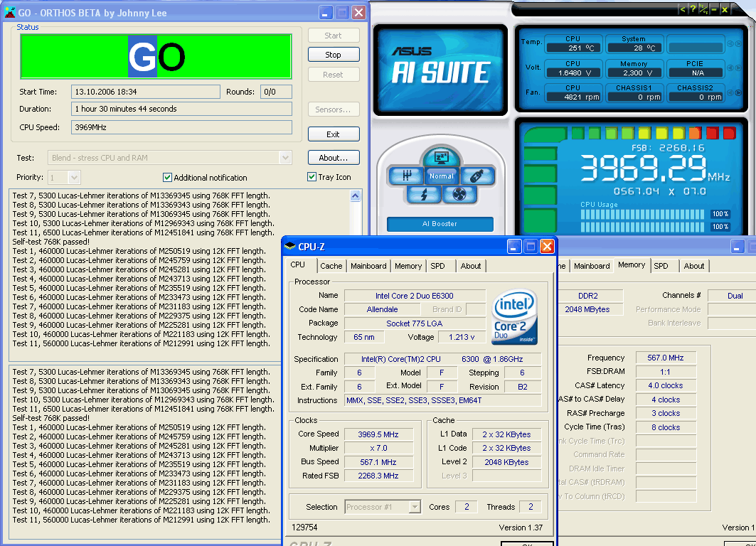Viewport: 756px width, 546px height.
Task: Click the Intel Core 2 Duo logo
Action: coord(514,316)
